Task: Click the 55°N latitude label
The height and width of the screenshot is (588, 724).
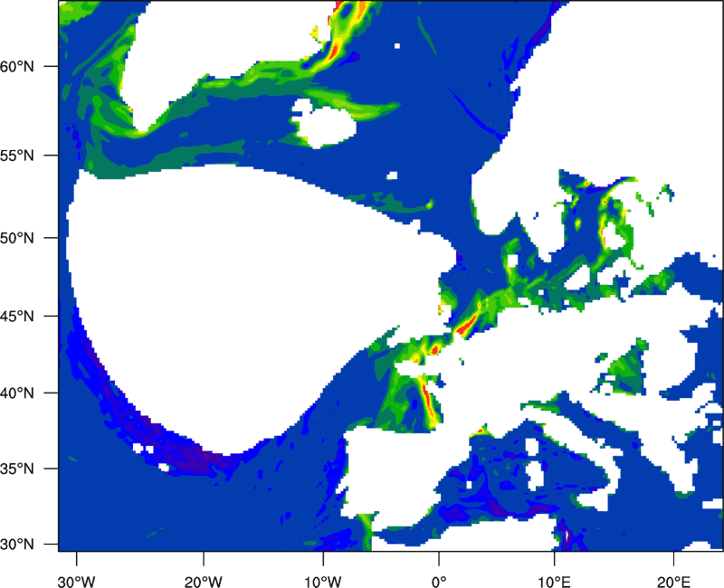Action: click(17, 156)
